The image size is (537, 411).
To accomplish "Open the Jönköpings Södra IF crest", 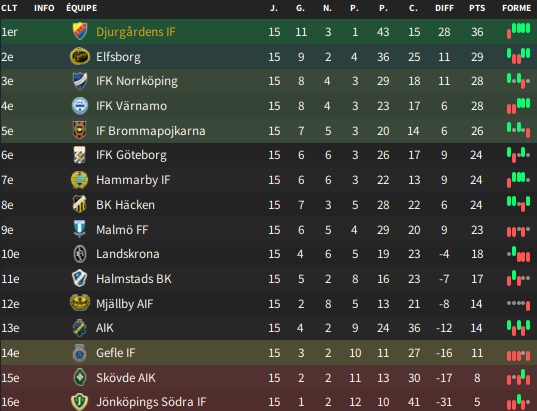I will (x=79, y=402).
